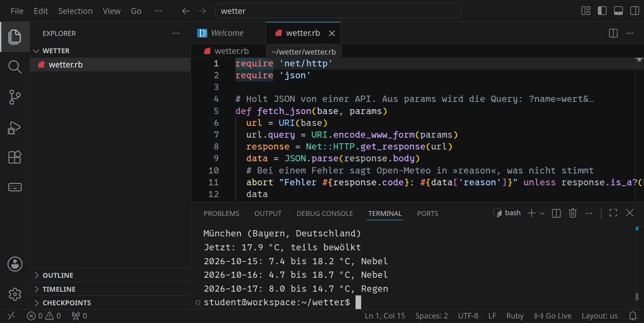Open the Extensions view
This screenshot has width=644, height=323.
15,157
